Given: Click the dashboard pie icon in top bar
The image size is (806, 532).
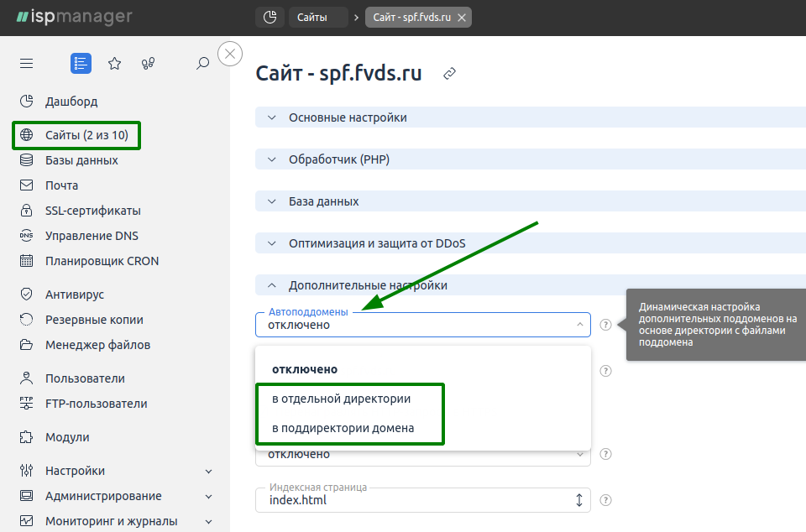Looking at the screenshot, I should tap(270, 18).
